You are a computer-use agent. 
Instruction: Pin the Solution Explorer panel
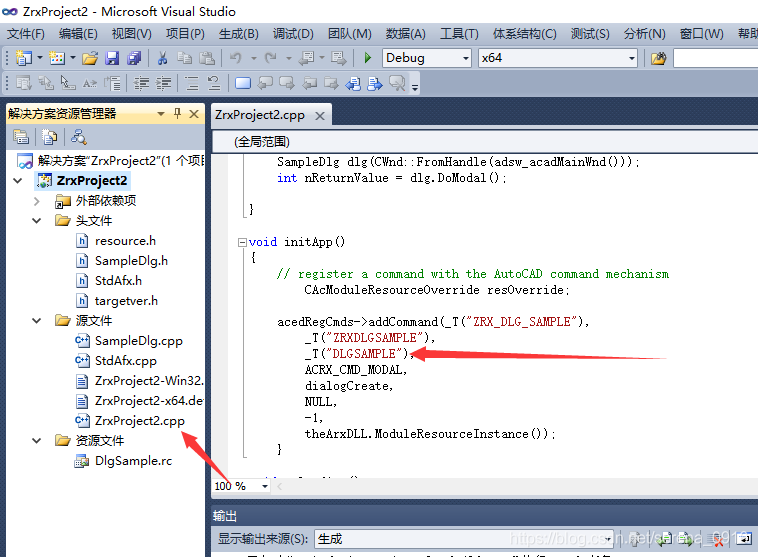(177, 114)
